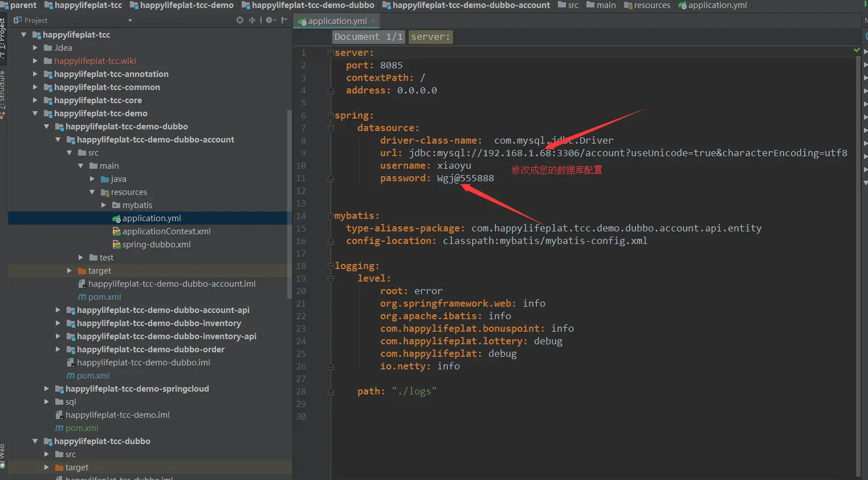This screenshot has height=480, width=868.
Task: Click the resources breadcrumb in navigation bar
Action: pos(647,5)
